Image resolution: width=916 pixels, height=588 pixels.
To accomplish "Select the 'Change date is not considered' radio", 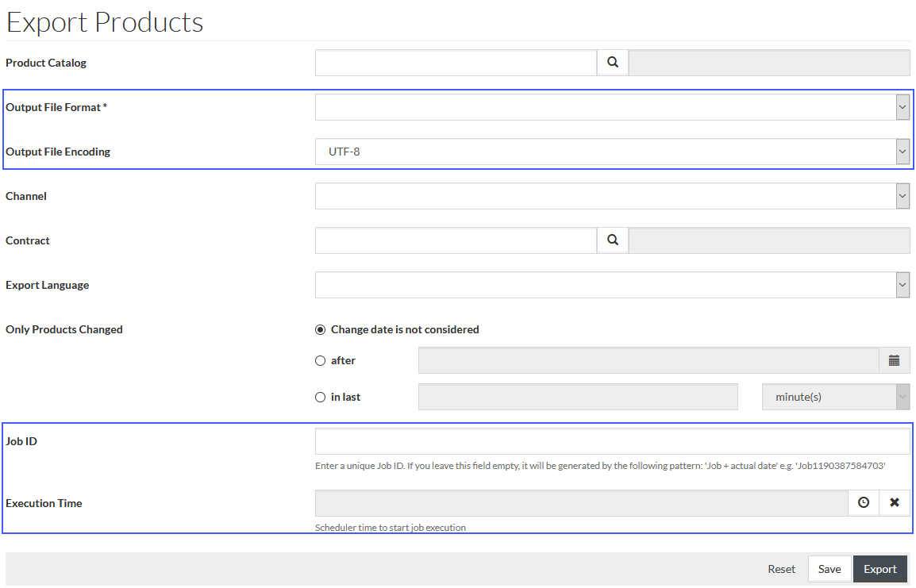I will coord(320,330).
